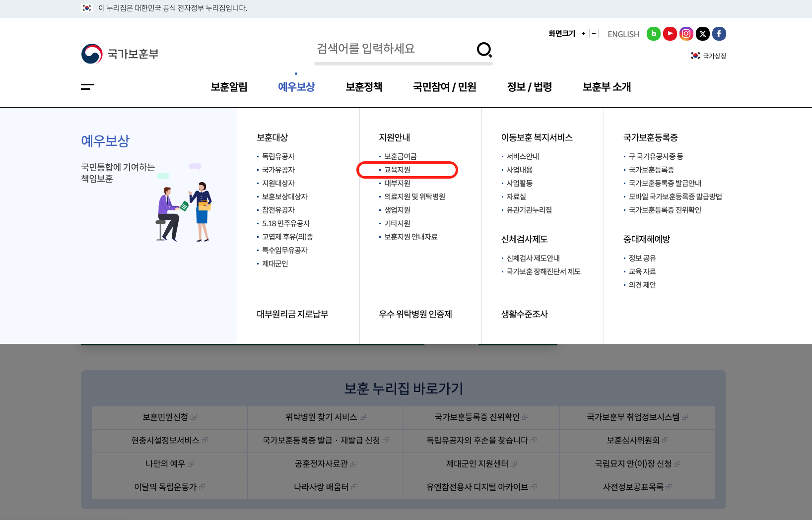
Task: Open 신체검사 제도안내 link
Action: [533, 258]
